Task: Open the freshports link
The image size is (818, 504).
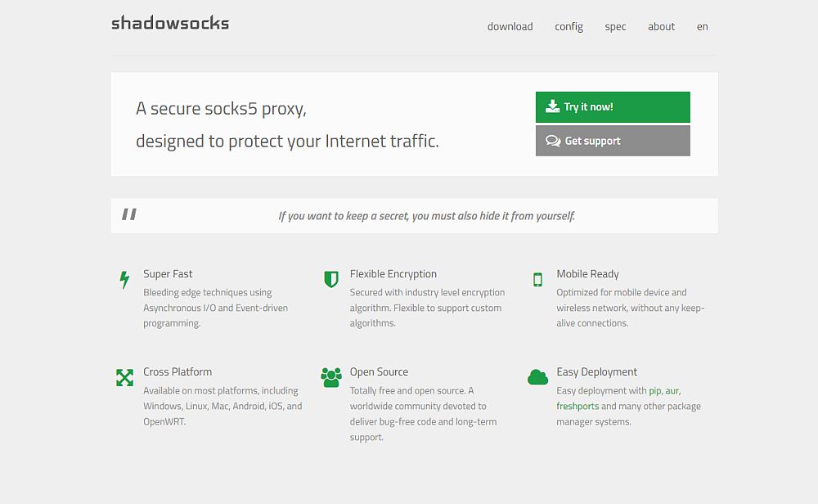Action: pyautogui.click(x=578, y=407)
